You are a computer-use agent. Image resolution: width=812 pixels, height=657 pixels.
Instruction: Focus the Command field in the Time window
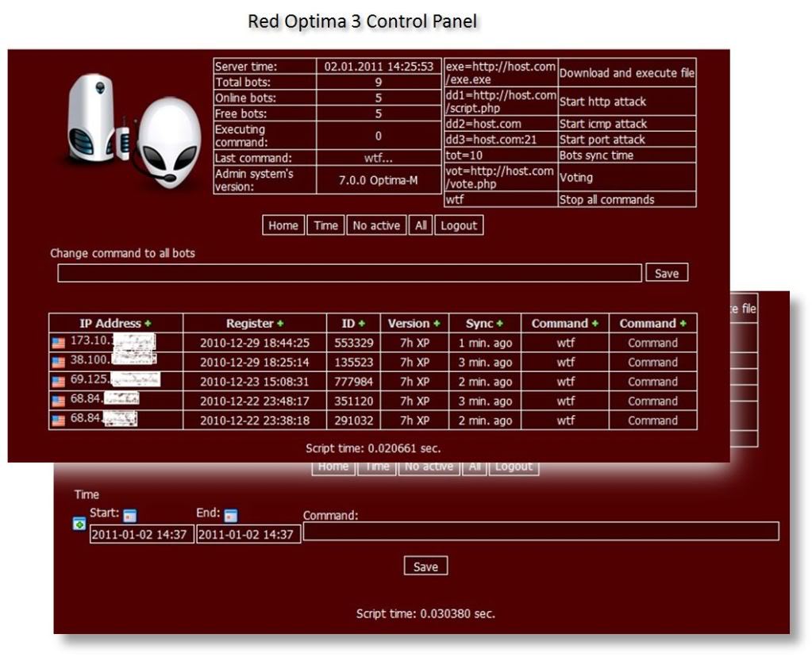click(x=541, y=531)
